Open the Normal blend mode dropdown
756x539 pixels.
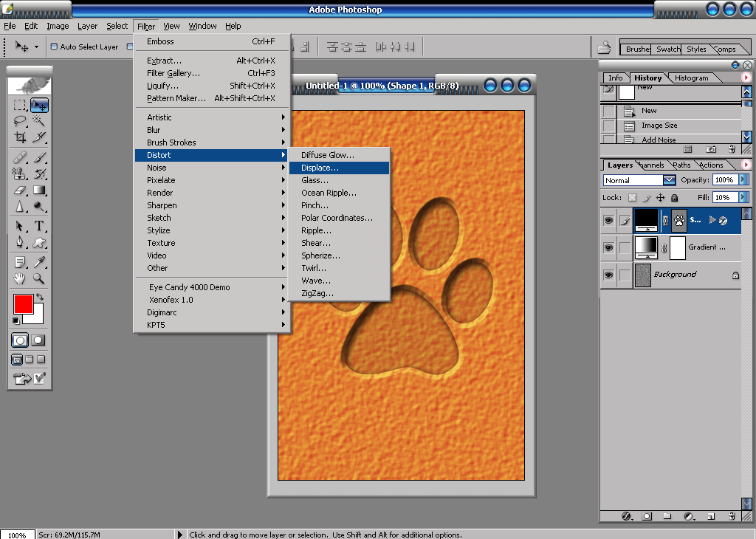669,180
